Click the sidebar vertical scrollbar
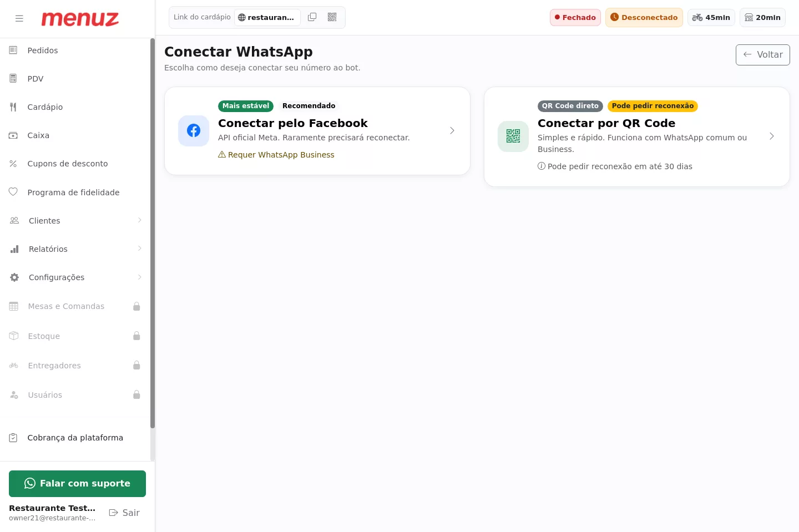 (153, 233)
